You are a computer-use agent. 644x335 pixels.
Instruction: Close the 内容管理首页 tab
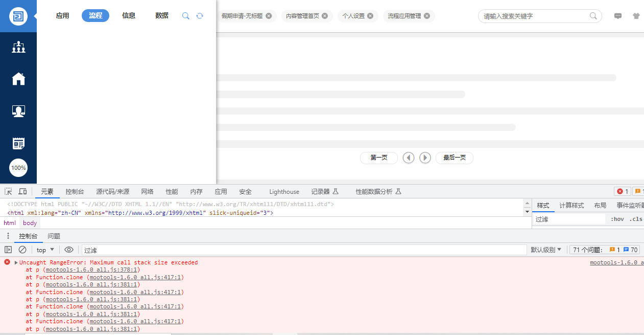(x=325, y=16)
